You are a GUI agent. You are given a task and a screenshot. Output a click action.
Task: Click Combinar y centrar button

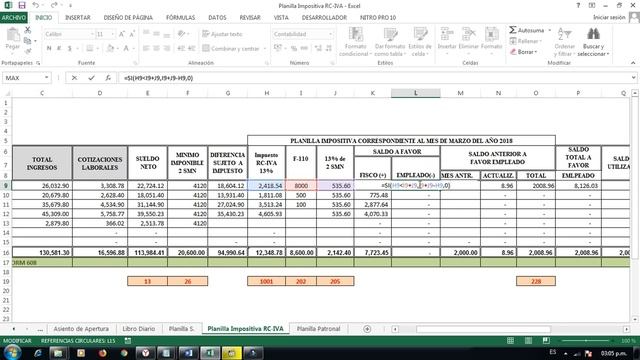click(x=231, y=49)
